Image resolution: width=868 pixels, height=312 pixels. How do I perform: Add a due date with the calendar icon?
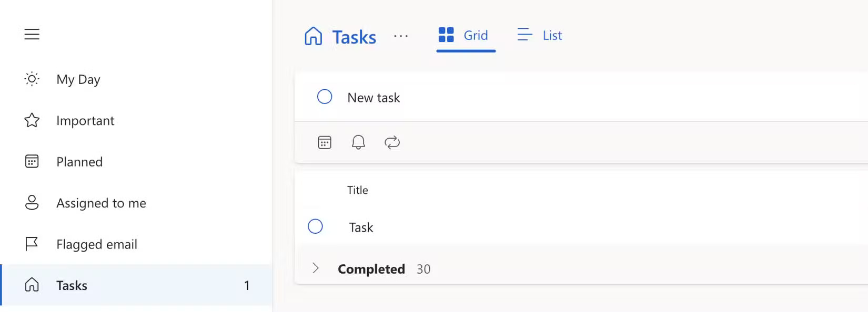(x=325, y=142)
